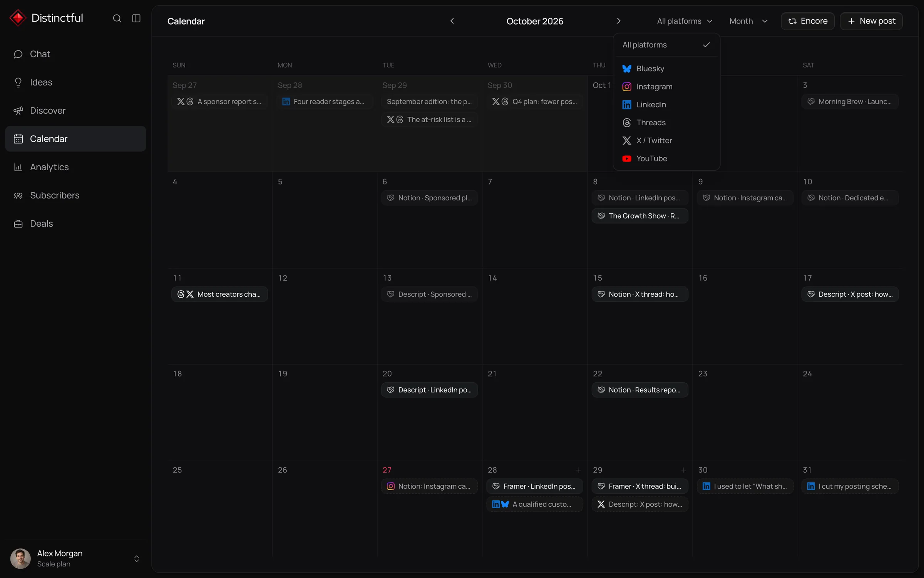Go to Analytics section
The image size is (924, 578).
click(x=76, y=167)
